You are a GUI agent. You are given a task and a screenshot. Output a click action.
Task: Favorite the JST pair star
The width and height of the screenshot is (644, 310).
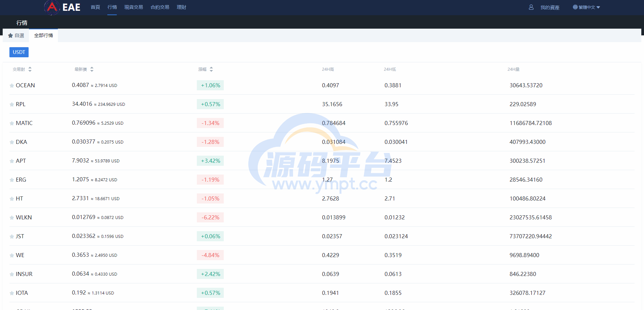[x=12, y=237]
